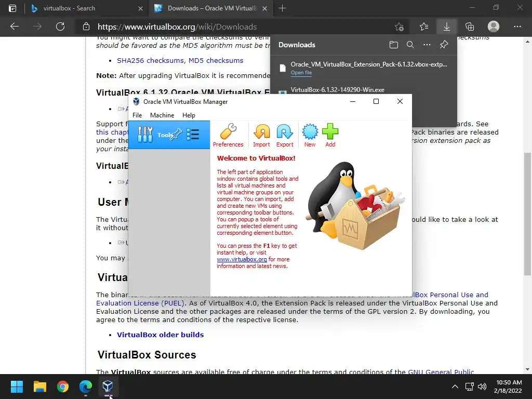View site information lock icon
Viewport: 532px width, 399px height.
pos(86,27)
